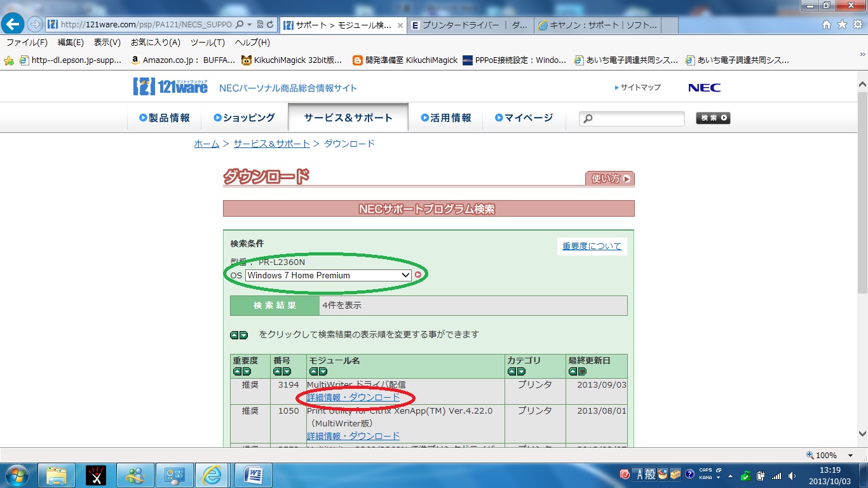Select the 活用情報 navigation tab
The image size is (868, 488).
pyautogui.click(x=446, y=118)
